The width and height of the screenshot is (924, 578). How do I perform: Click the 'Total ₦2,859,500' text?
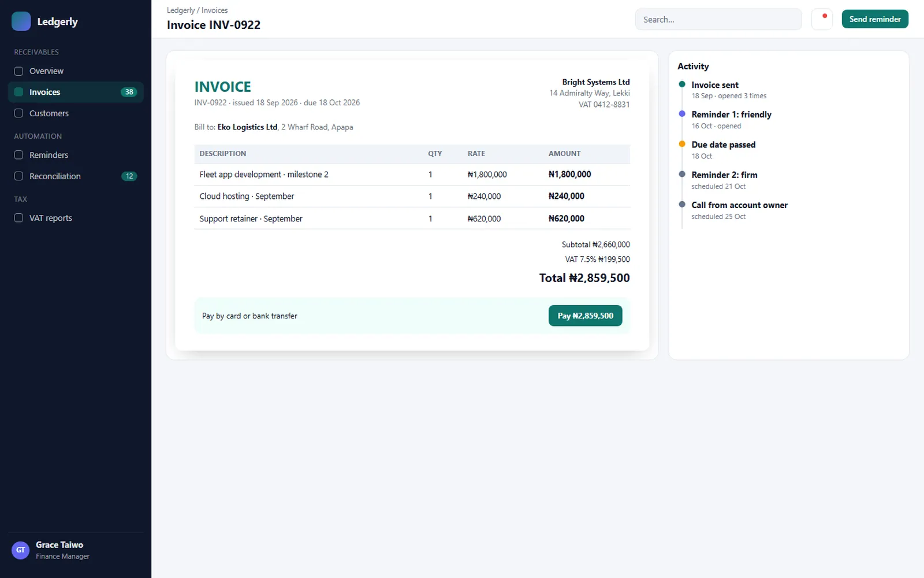click(584, 278)
